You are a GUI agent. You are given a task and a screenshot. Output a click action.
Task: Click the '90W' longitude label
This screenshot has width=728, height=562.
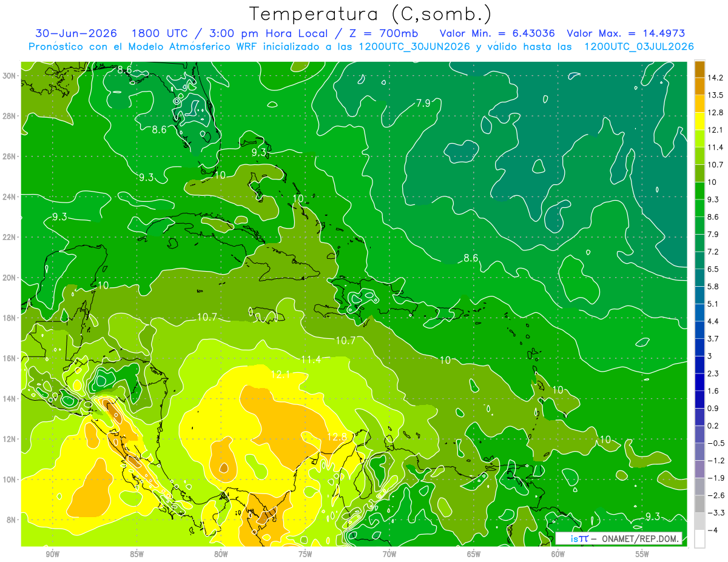53,554
